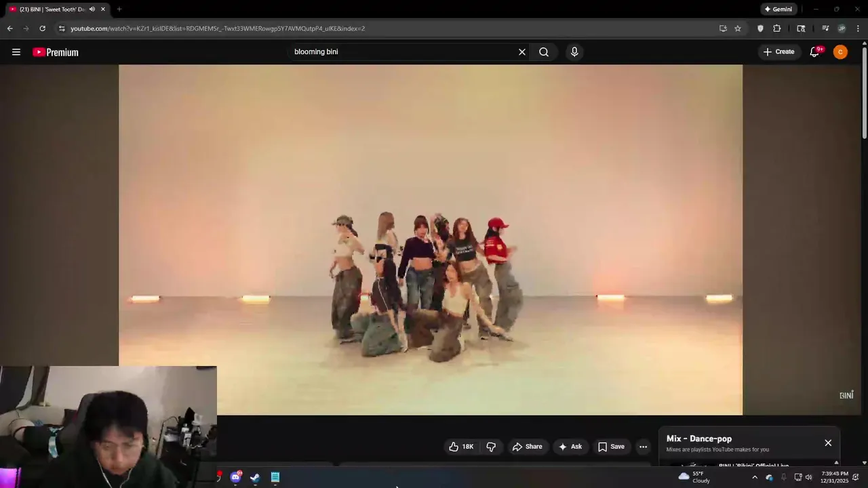Install app icon in address bar
This screenshot has width=868, height=488.
pyautogui.click(x=723, y=28)
